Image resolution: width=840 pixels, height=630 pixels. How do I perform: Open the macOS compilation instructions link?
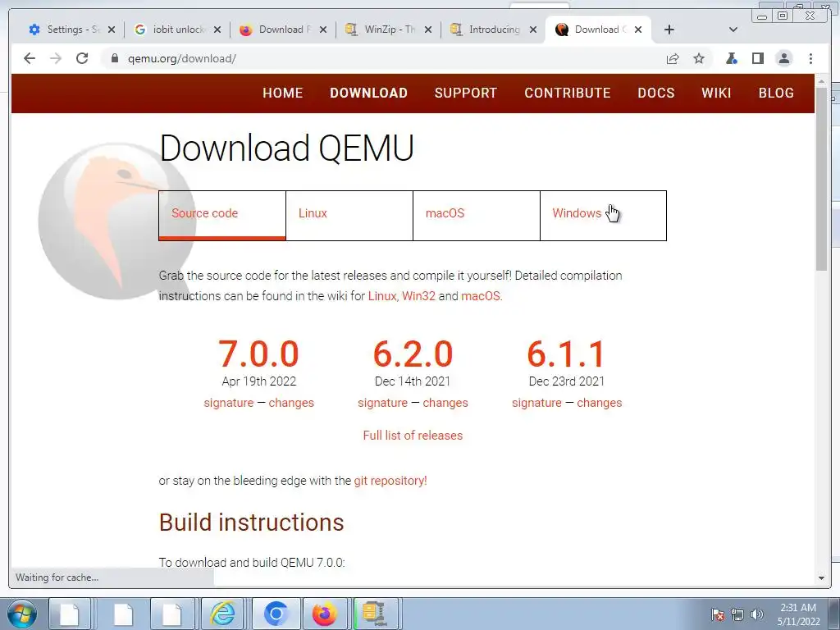[481, 295]
